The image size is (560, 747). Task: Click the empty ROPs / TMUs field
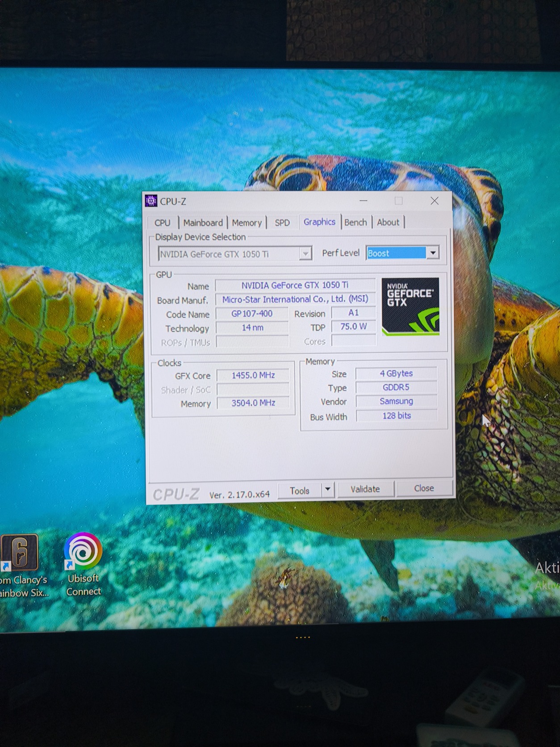tap(252, 342)
